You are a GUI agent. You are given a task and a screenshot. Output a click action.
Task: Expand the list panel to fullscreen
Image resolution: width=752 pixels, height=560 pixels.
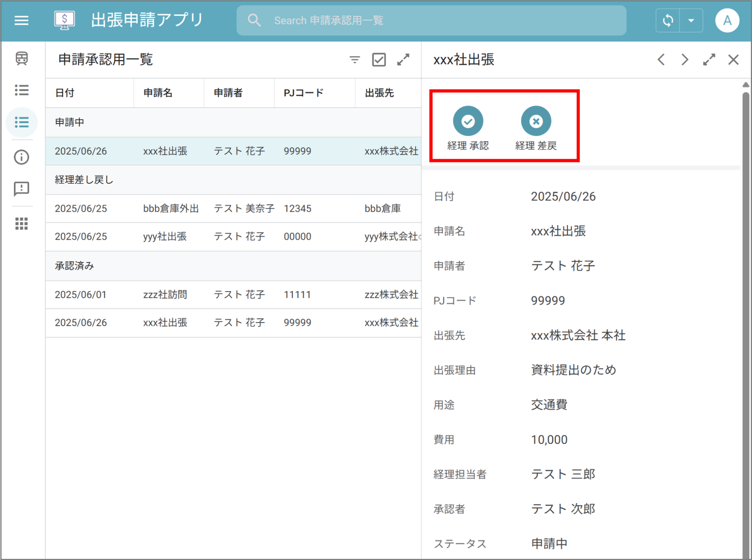403,59
